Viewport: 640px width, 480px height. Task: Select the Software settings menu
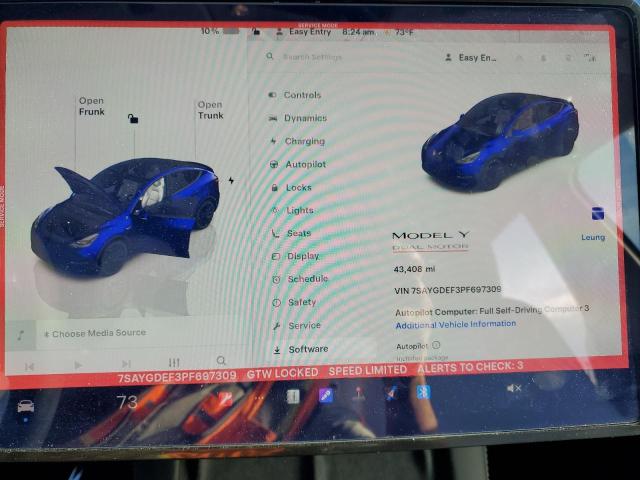301,349
